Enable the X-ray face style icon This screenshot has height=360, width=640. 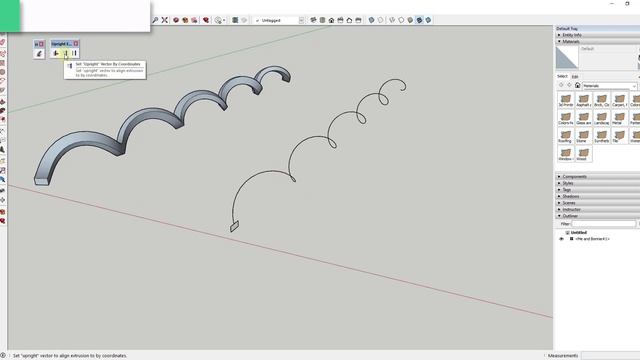tap(371, 20)
